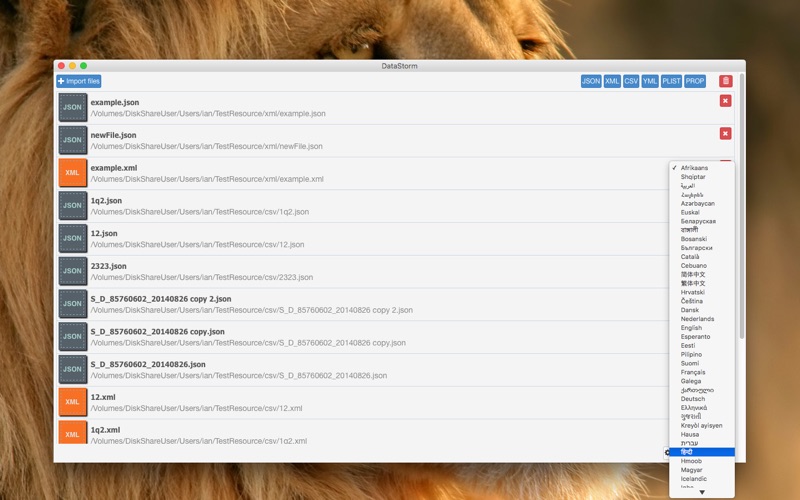
Task: Click orange XML icon of 12.xml
Action: click(x=72, y=402)
